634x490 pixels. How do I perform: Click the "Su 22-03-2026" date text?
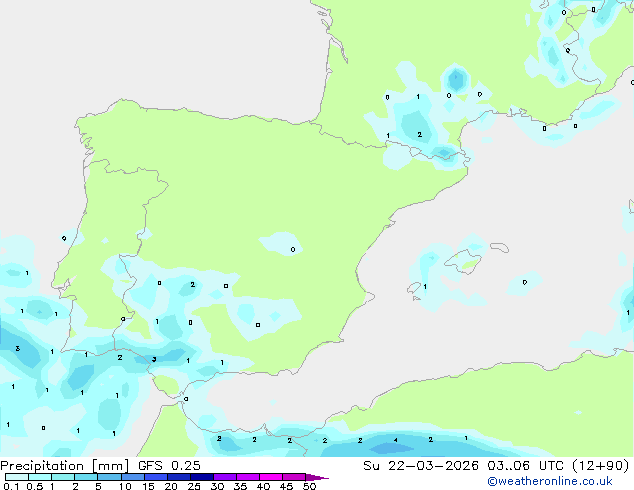[421, 466]
